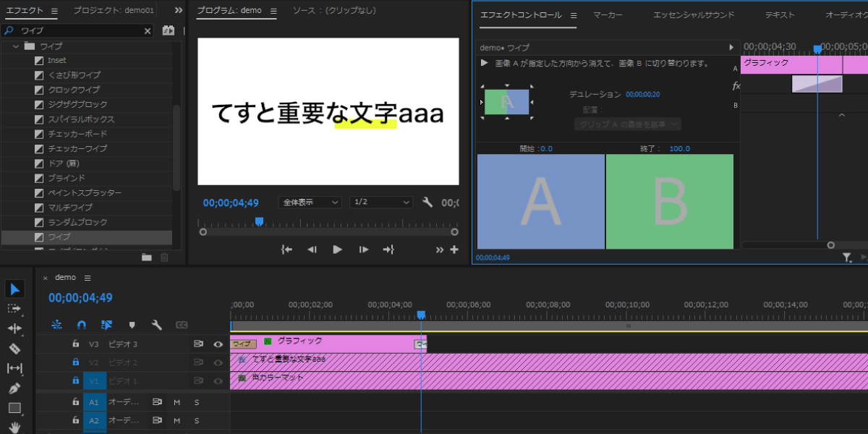Select the Ripple Edit tool
Image resolution: width=868 pixels, height=434 pixels.
click(14, 328)
